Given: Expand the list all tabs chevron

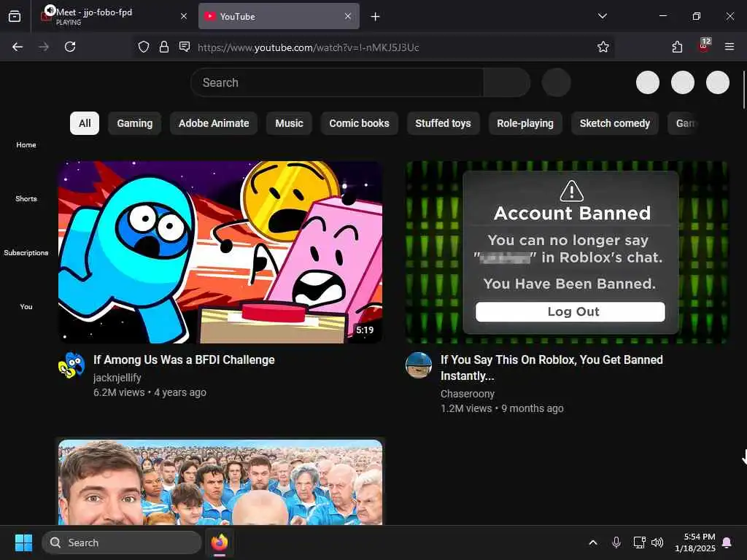Looking at the screenshot, I should pos(602,16).
